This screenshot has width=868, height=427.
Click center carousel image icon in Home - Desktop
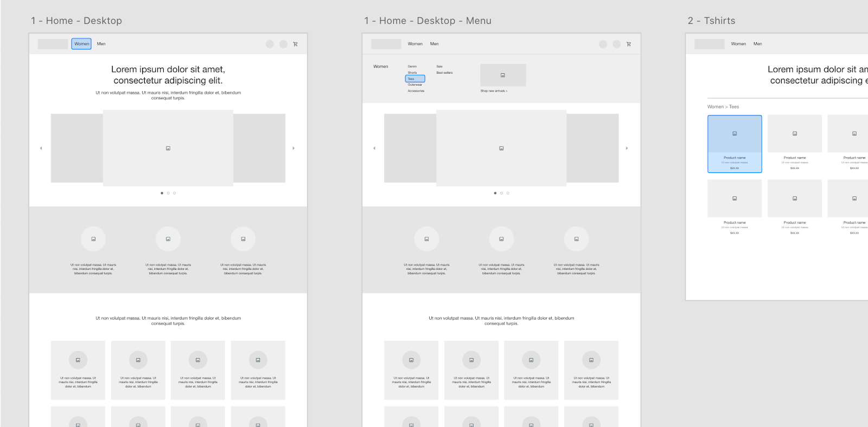(x=168, y=148)
